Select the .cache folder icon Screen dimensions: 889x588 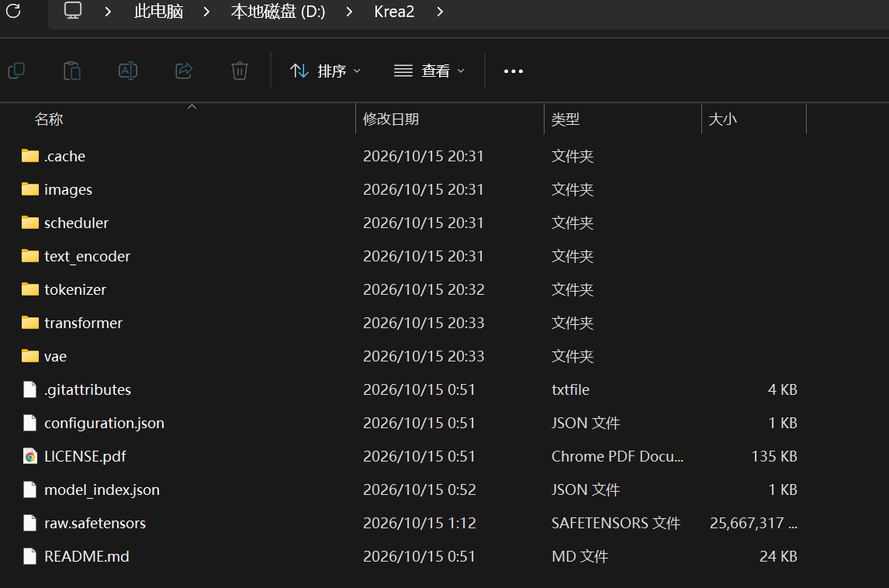coord(30,156)
